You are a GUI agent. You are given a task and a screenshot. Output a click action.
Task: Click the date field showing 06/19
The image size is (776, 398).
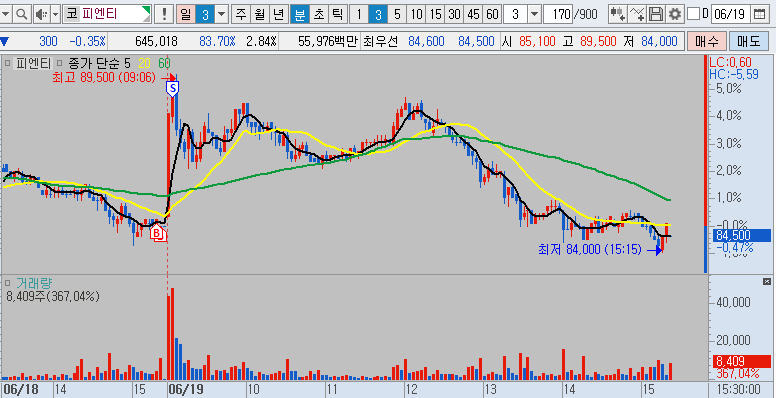[x=730, y=14]
